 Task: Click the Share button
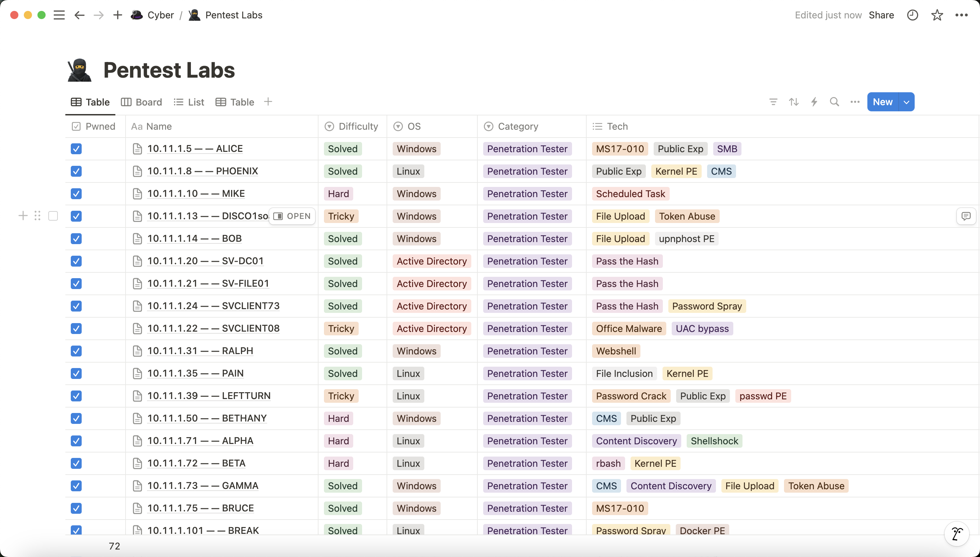pos(881,15)
